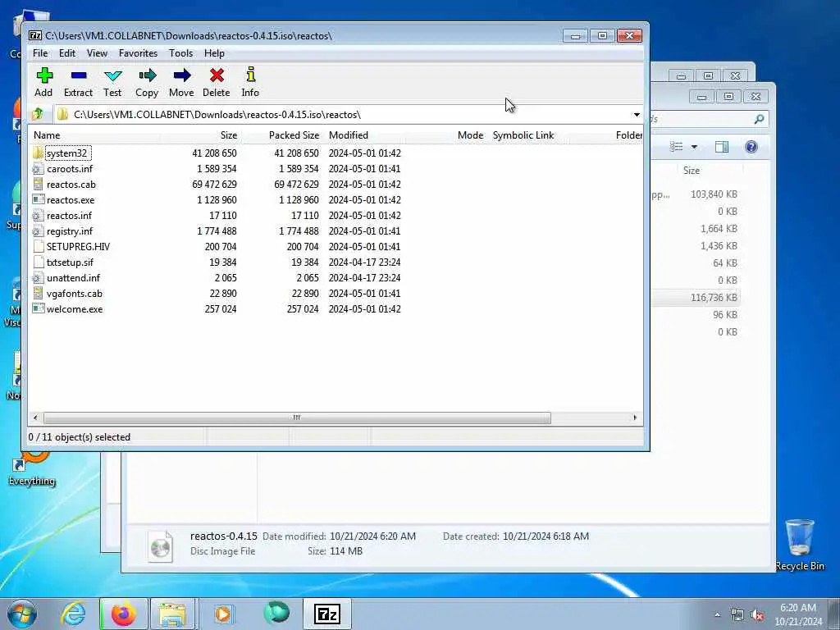Image resolution: width=840 pixels, height=630 pixels.
Task: Click the reactos.cab file icon
Action: (x=38, y=185)
